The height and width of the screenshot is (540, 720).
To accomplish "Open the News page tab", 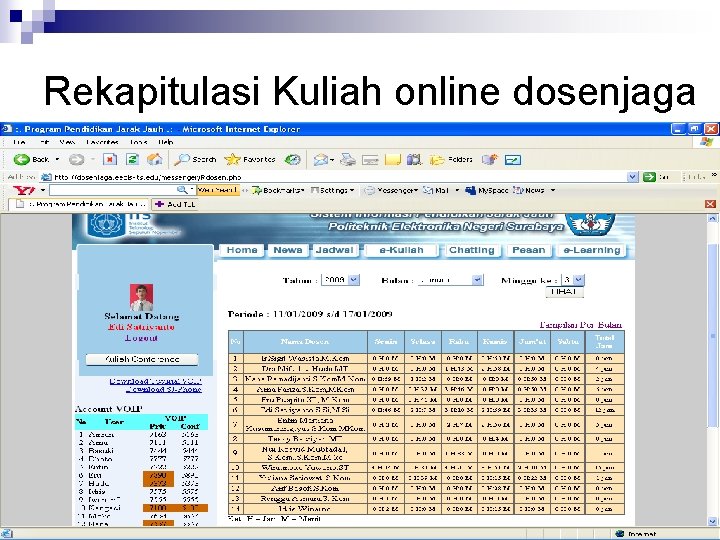I will (287, 250).
